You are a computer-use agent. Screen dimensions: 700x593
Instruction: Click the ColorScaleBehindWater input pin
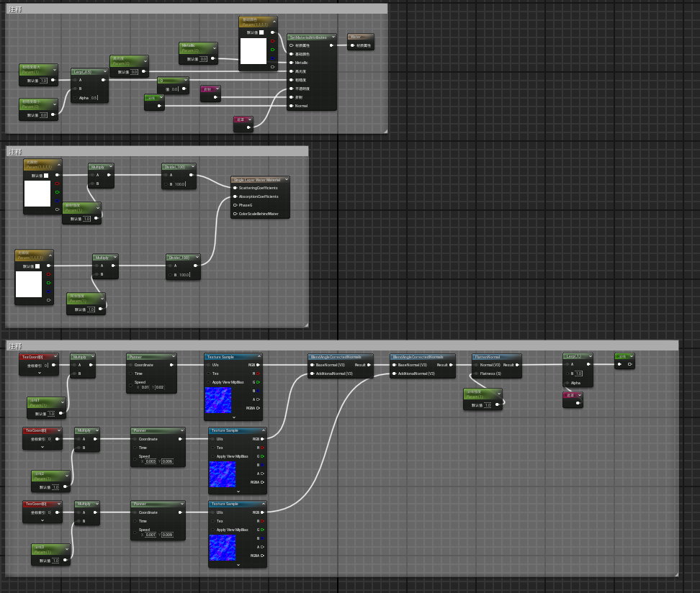[235, 214]
